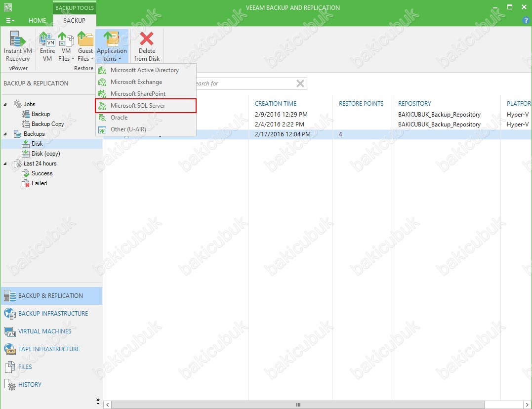
Task: Click the Tape Infrastructure icon
Action: [10, 349]
